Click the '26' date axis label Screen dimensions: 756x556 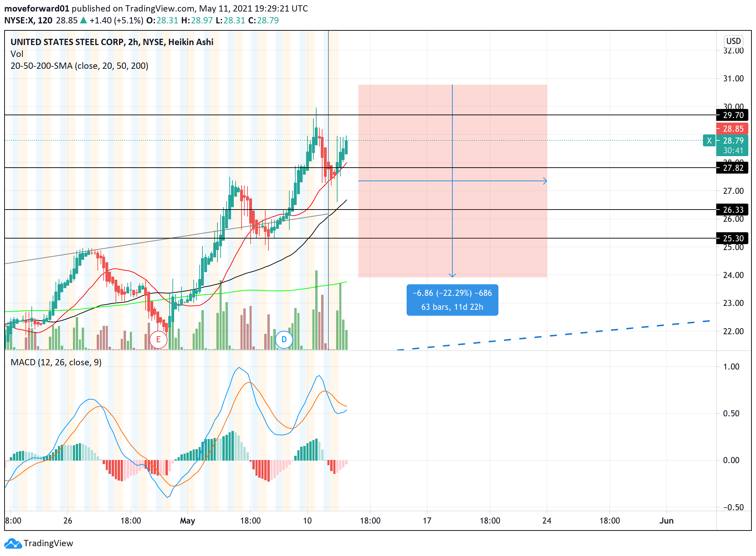click(68, 521)
